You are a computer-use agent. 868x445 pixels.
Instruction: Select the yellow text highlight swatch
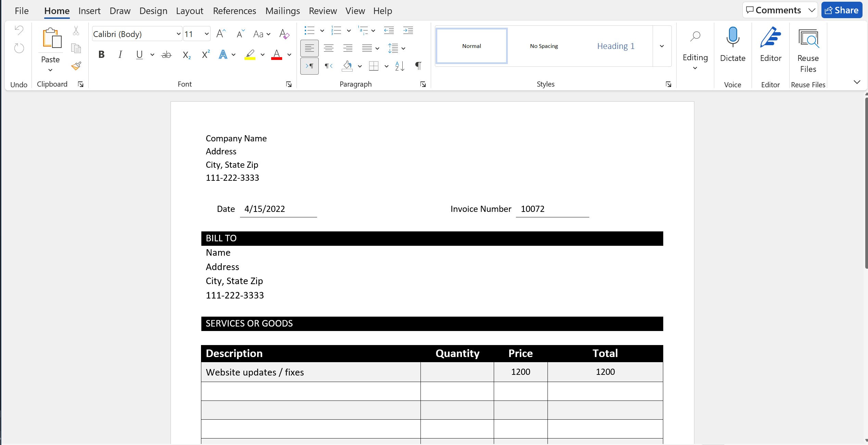click(250, 55)
